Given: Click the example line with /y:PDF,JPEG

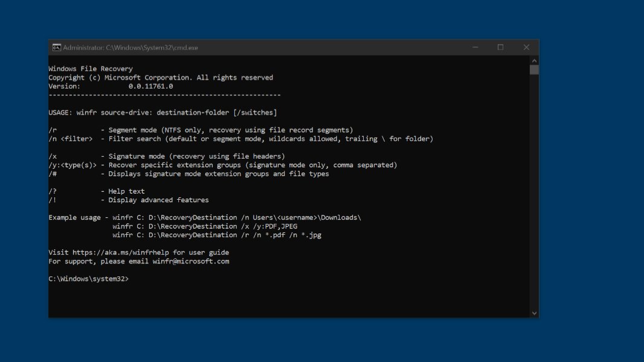Looking at the screenshot, I should tap(205, 226).
